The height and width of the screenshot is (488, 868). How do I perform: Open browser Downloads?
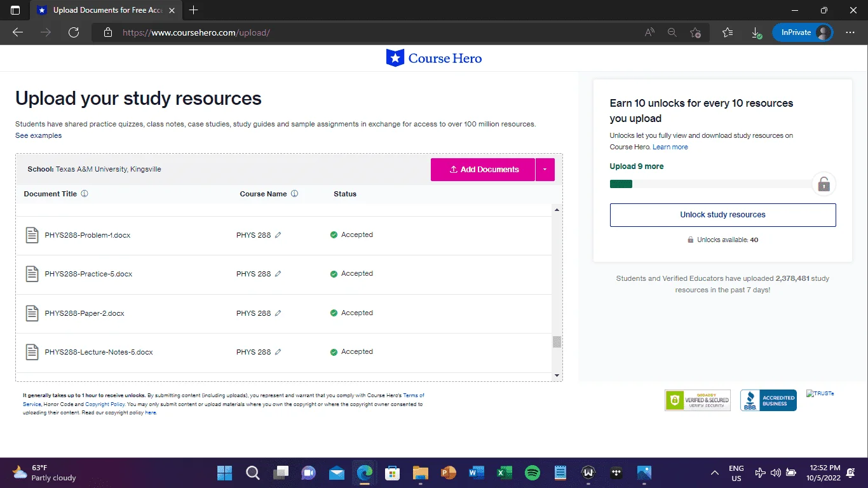click(756, 32)
